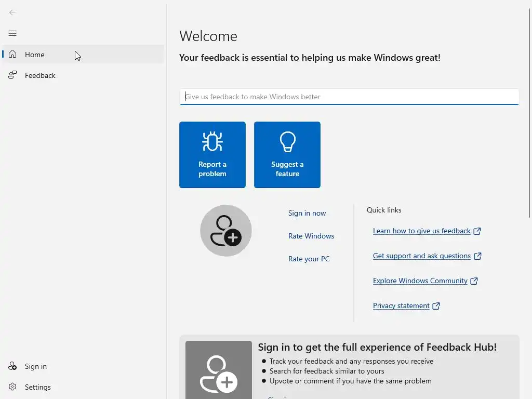The image size is (532, 399).
Task: Open Sign in from the sidebar
Action: point(83,366)
